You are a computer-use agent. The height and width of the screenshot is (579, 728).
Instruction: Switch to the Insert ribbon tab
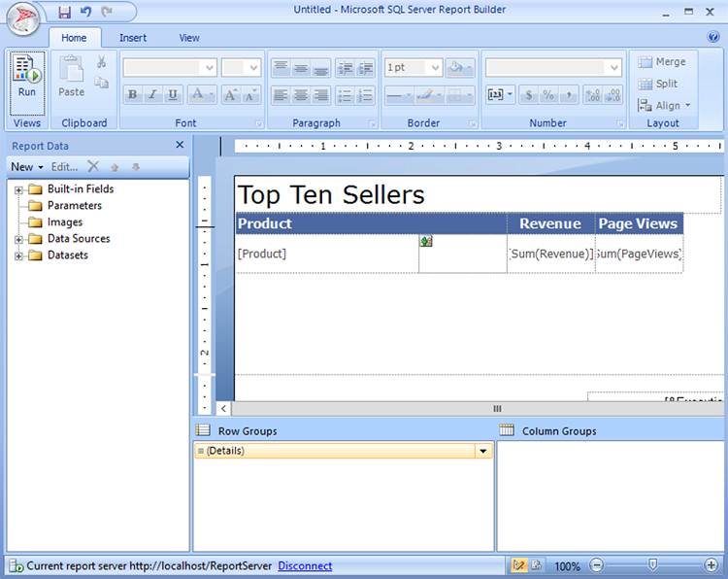pyautogui.click(x=133, y=38)
